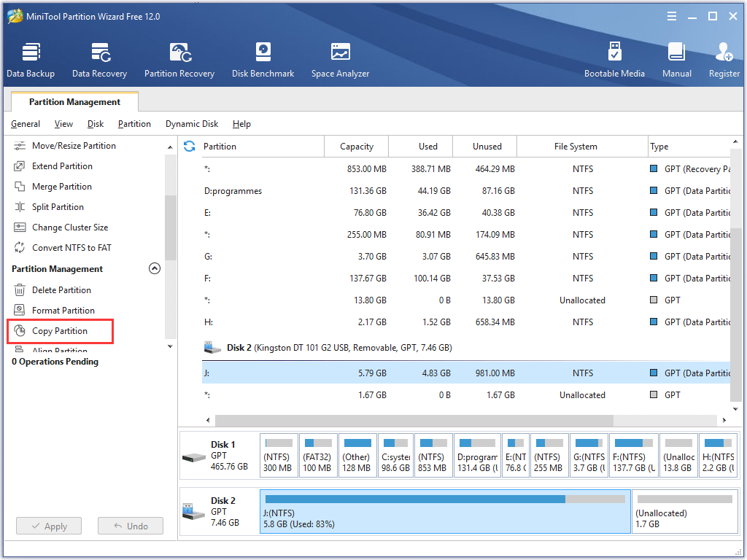
Task: Select the G: partition row
Action: [466, 257]
